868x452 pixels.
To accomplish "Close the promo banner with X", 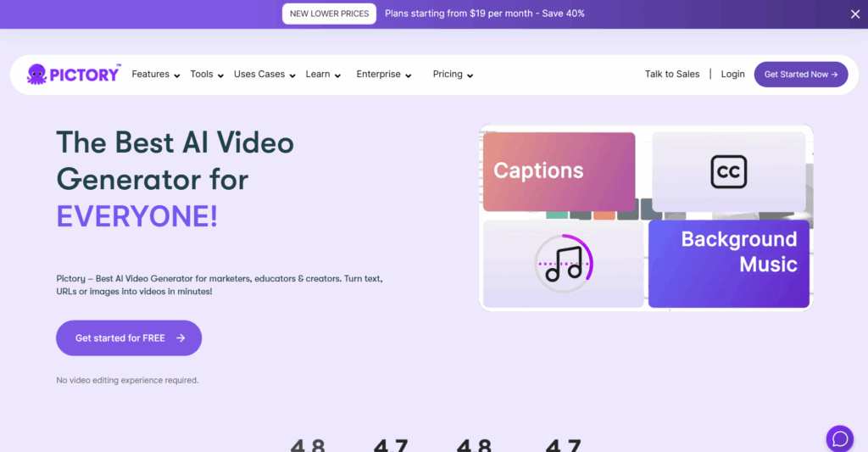I will pyautogui.click(x=854, y=14).
